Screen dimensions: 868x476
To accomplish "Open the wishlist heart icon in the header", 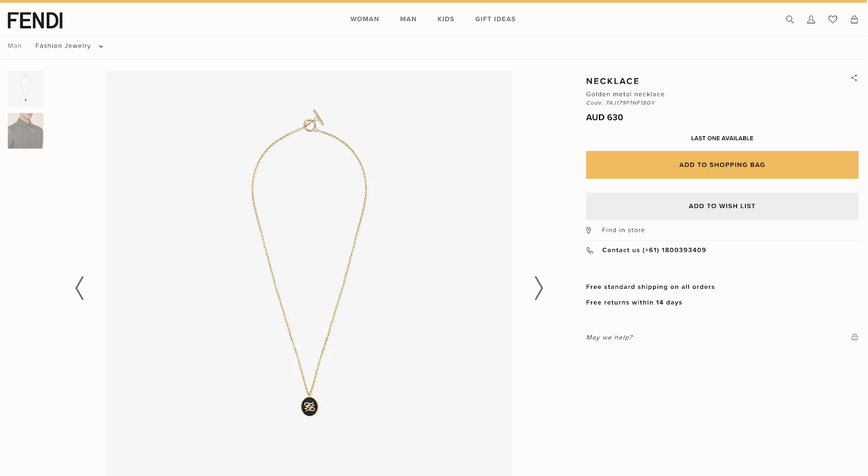I will pos(833,20).
